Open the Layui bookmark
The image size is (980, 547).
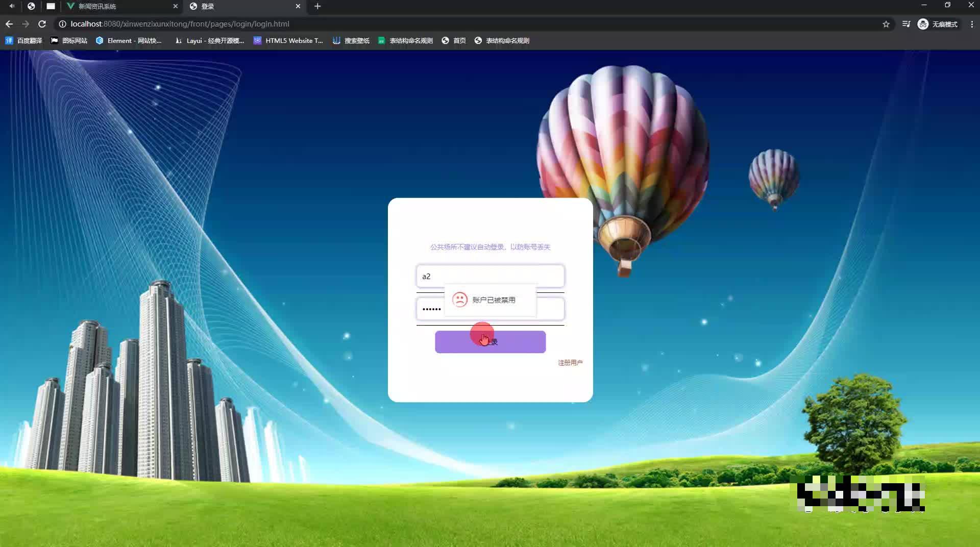(209, 40)
